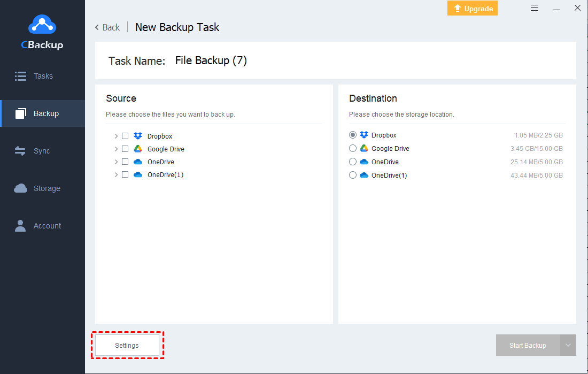Click the Upgrade arrow icon

(457, 8)
